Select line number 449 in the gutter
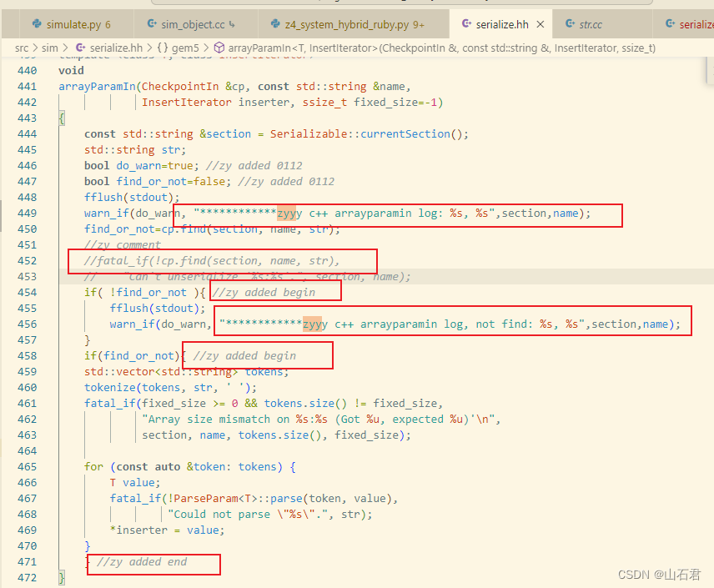 [x=27, y=213]
